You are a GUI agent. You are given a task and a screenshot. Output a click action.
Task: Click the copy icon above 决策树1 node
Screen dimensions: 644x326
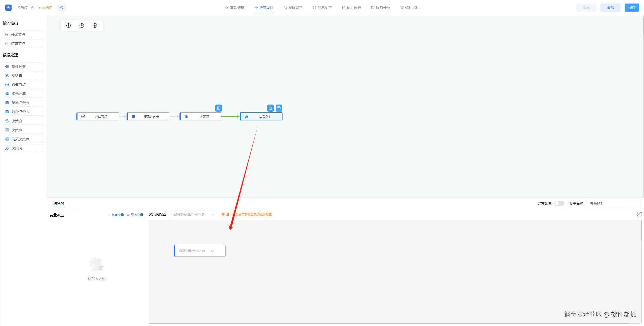tap(279, 108)
